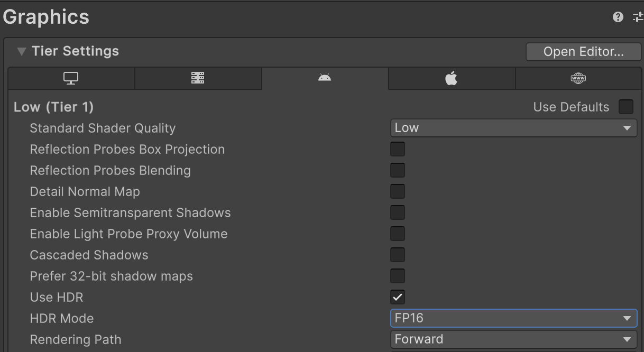Collapse the Tier Settings section

click(20, 51)
